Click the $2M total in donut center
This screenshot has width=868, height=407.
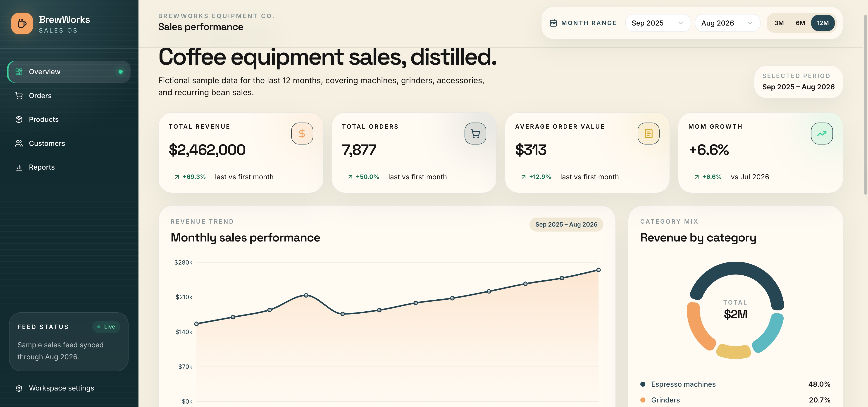coord(736,314)
